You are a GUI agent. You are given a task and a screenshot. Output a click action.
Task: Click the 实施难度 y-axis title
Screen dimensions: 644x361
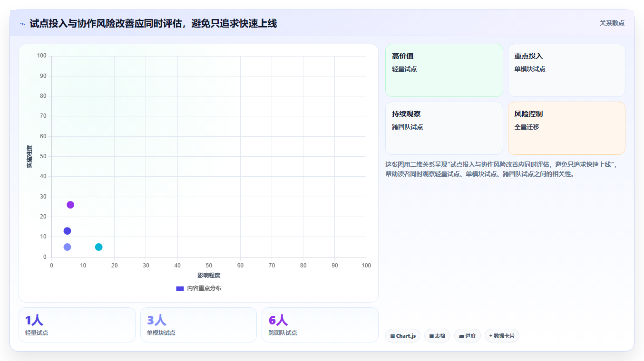(x=29, y=157)
